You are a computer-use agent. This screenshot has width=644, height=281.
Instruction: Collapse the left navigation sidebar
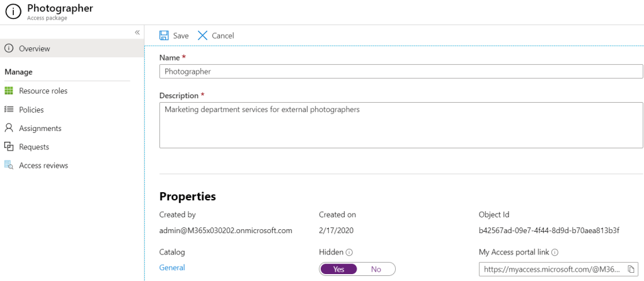pos(137,33)
